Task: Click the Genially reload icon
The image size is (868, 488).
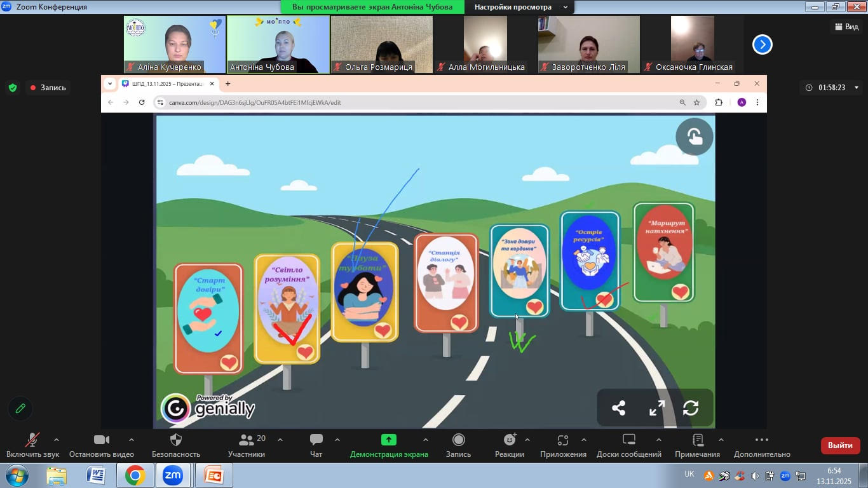Action: point(691,408)
